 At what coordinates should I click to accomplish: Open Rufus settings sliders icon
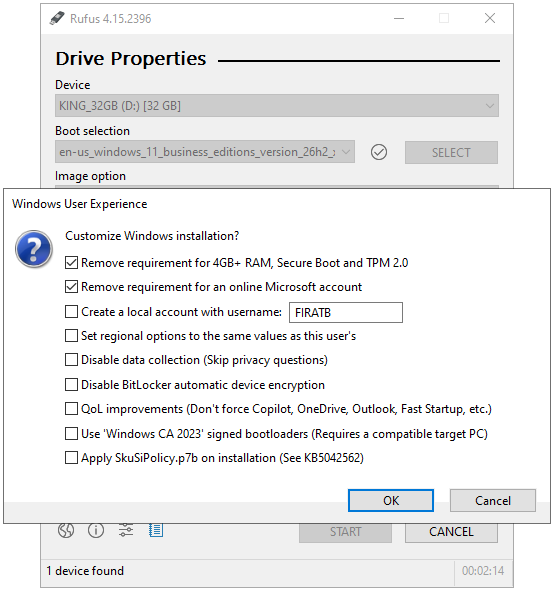coord(126,531)
